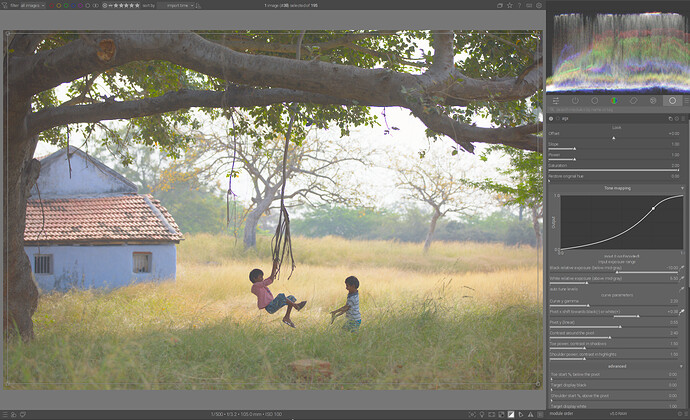Adjust the Pivot y (linear) slider
690x420 pixels.
[614, 324]
